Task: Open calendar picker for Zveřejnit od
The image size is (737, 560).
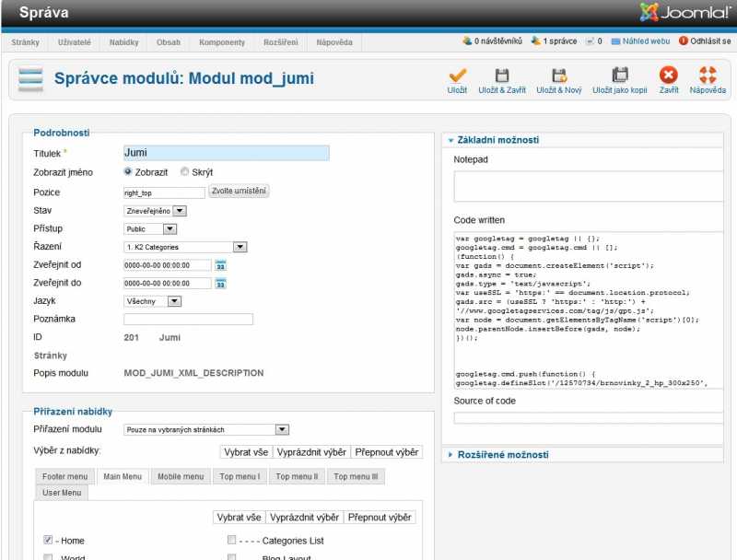Action: point(220,265)
